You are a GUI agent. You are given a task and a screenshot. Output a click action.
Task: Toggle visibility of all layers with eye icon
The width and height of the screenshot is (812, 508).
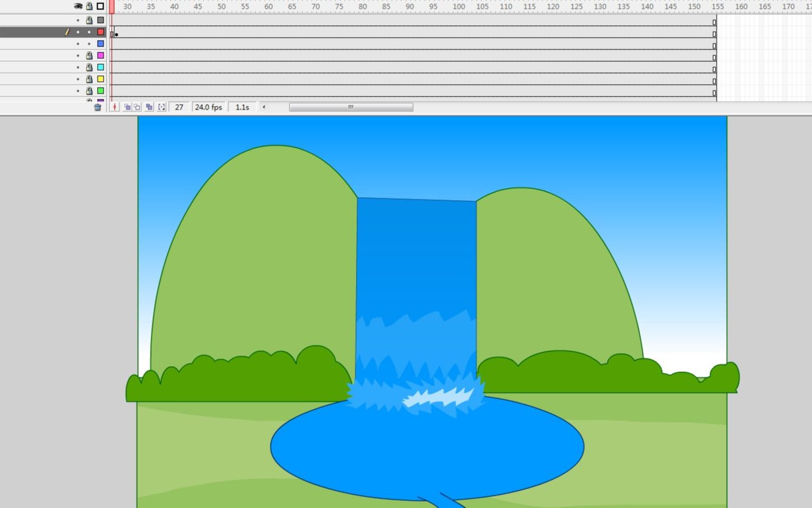click(x=78, y=6)
